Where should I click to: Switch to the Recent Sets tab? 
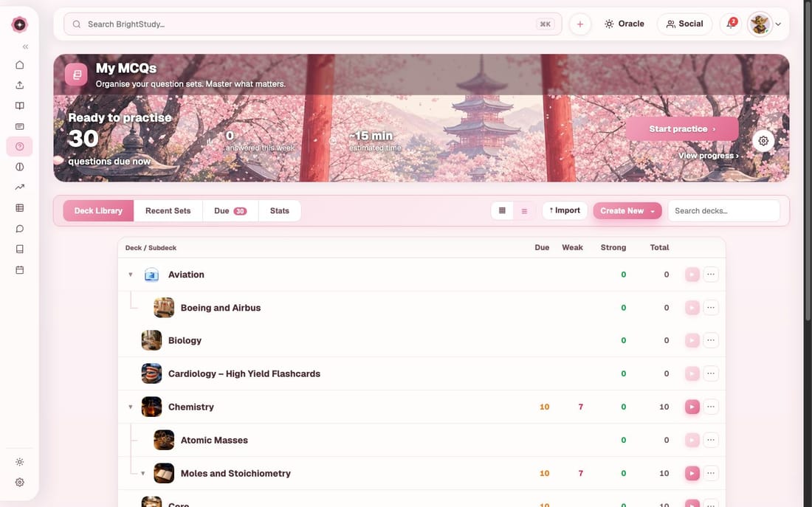[x=168, y=211]
